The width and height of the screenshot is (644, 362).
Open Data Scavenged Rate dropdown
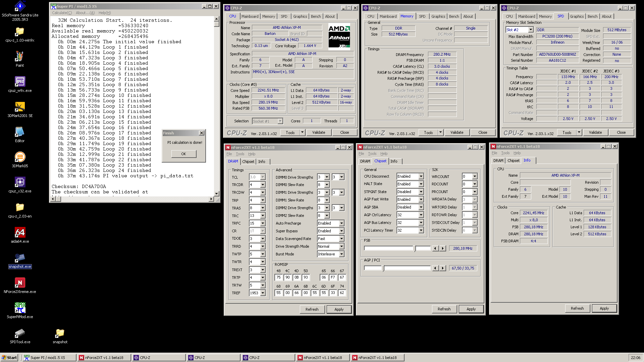(341, 239)
